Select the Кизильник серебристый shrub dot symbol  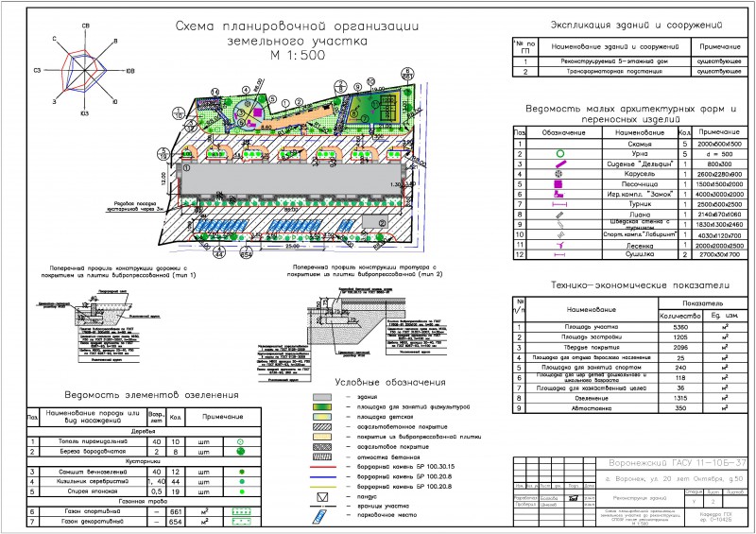click(x=242, y=481)
